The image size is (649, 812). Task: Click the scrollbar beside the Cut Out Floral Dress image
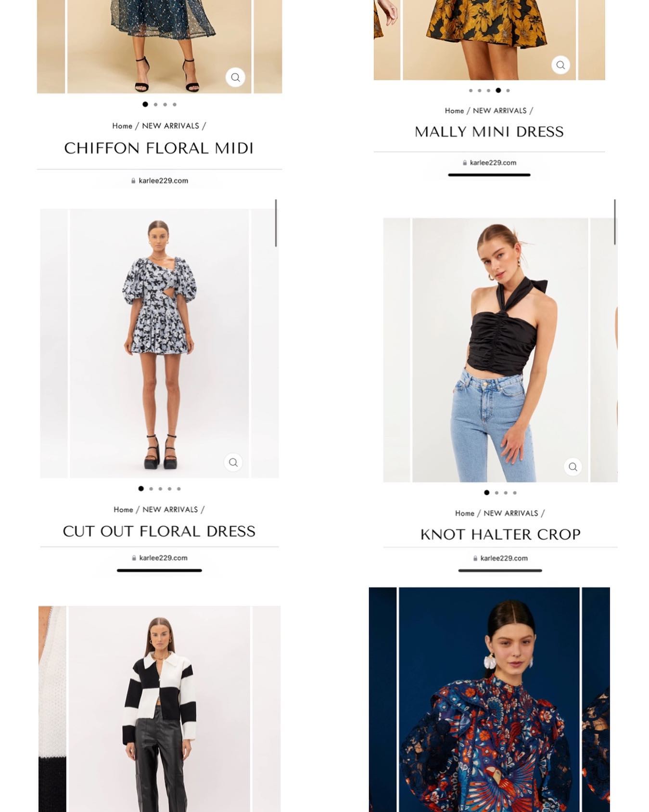(x=276, y=223)
